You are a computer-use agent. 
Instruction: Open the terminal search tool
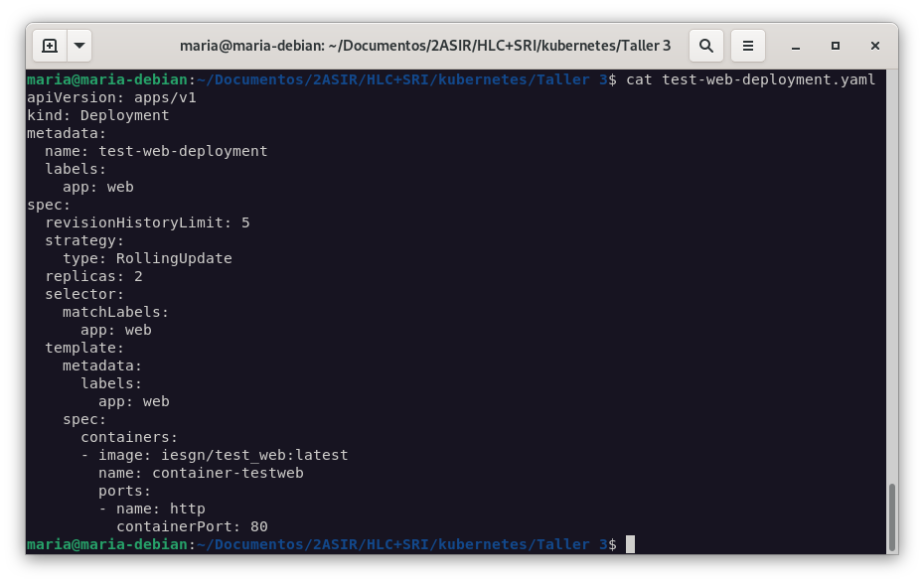click(x=705, y=46)
